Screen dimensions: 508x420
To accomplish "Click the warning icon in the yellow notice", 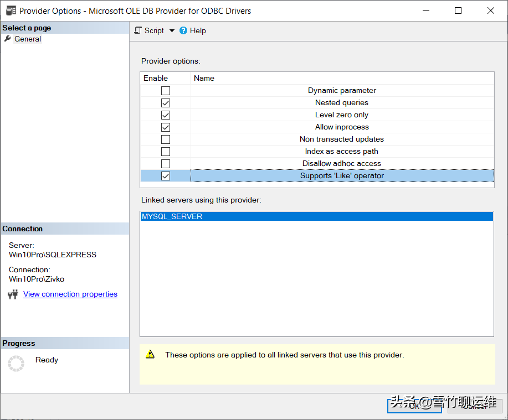I will [x=150, y=355].
